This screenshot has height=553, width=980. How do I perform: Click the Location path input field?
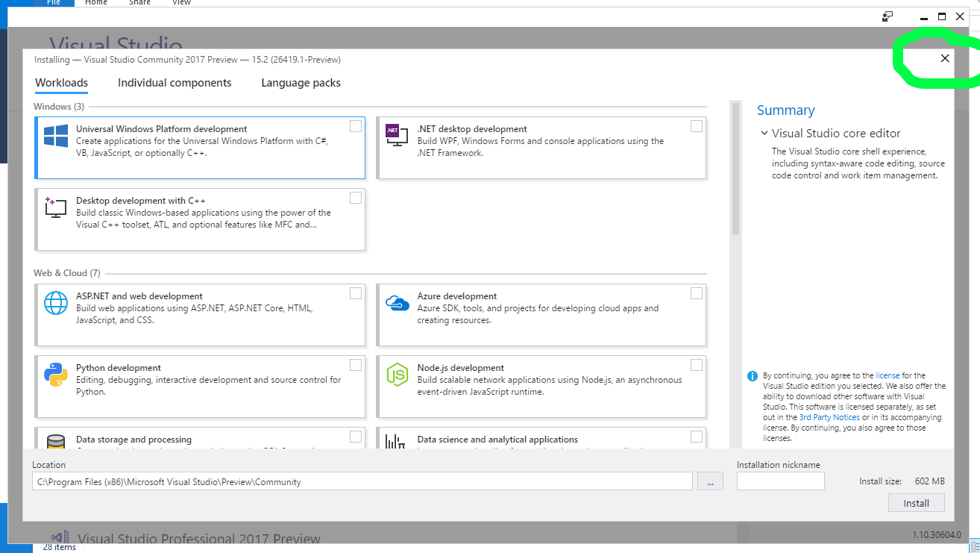362,481
